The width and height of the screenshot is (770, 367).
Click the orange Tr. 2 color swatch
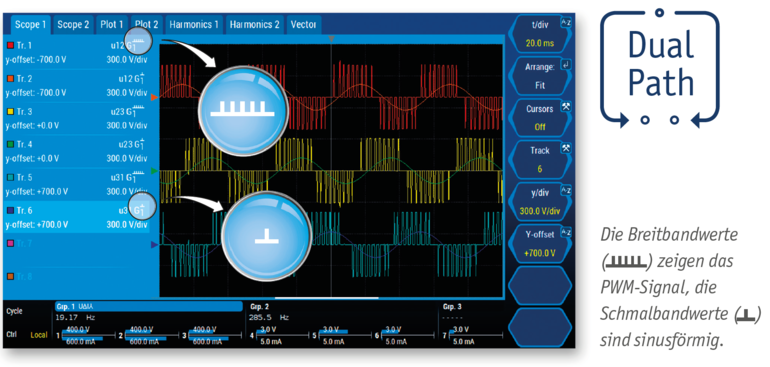click(x=10, y=79)
